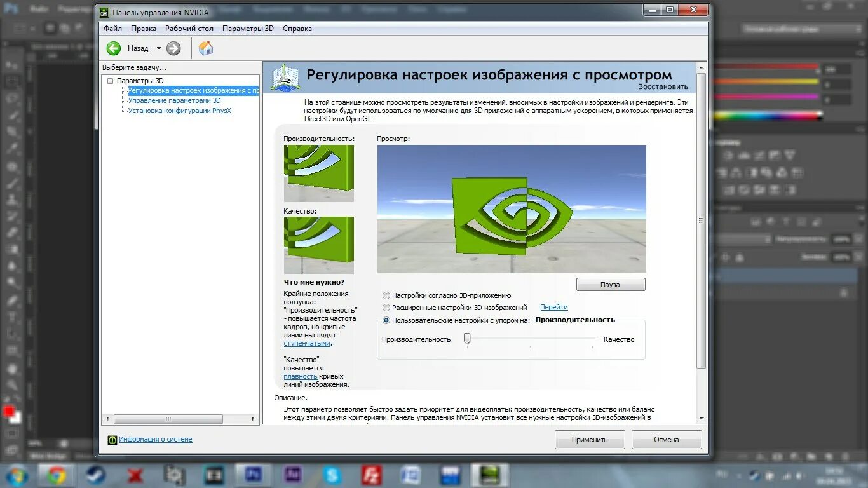Click the performance-quality slider handle
The height and width of the screenshot is (488, 868).
[467, 339]
